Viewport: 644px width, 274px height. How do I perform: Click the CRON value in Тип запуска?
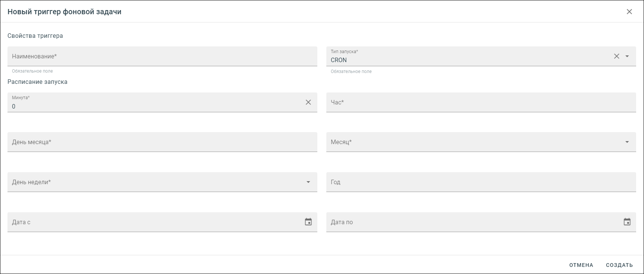pos(339,60)
